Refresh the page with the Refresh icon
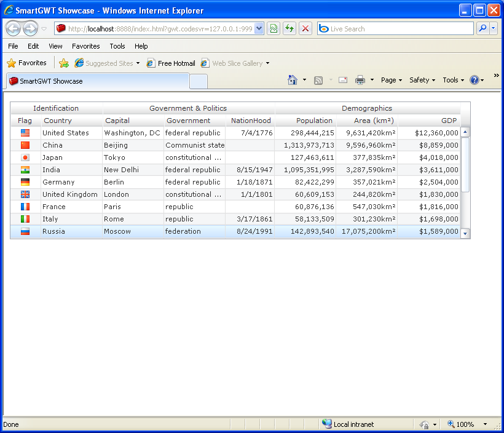 click(289, 29)
